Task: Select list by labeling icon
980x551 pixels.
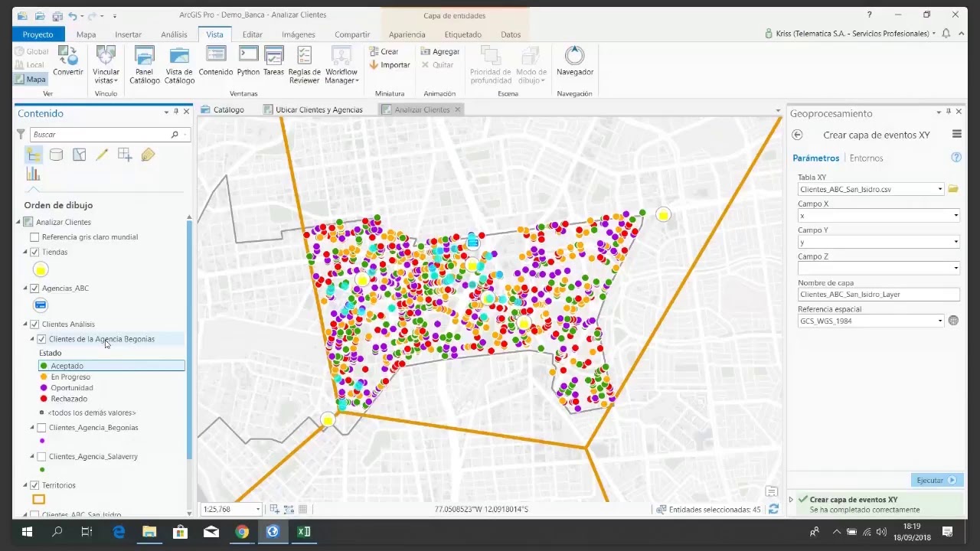Action: point(148,155)
